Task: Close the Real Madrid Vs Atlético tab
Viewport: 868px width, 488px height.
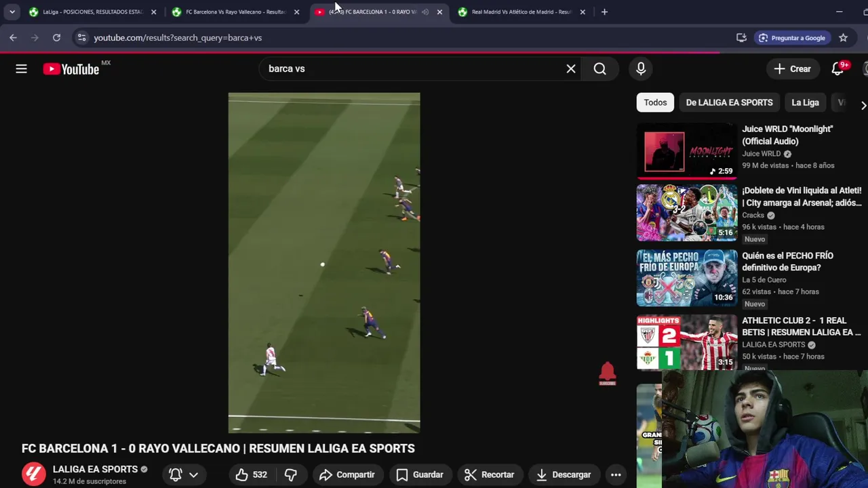Action: [583, 12]
